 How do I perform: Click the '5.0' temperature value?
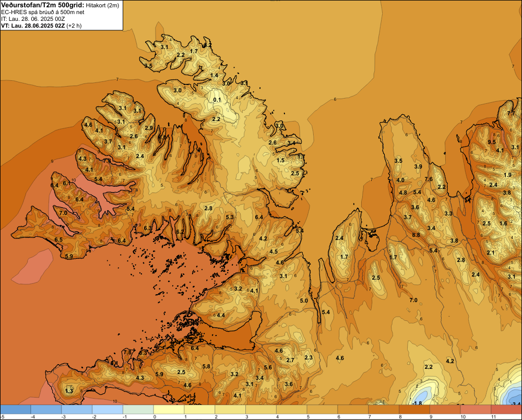[304, 301]
